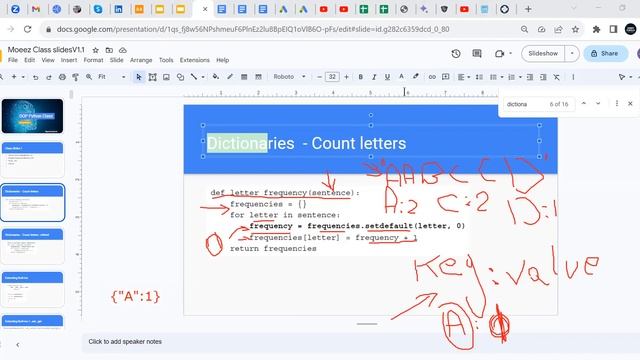Screen dimensions: 640x360
Task: Open the Slideshow options dropdown arrow
Action: 572,53
